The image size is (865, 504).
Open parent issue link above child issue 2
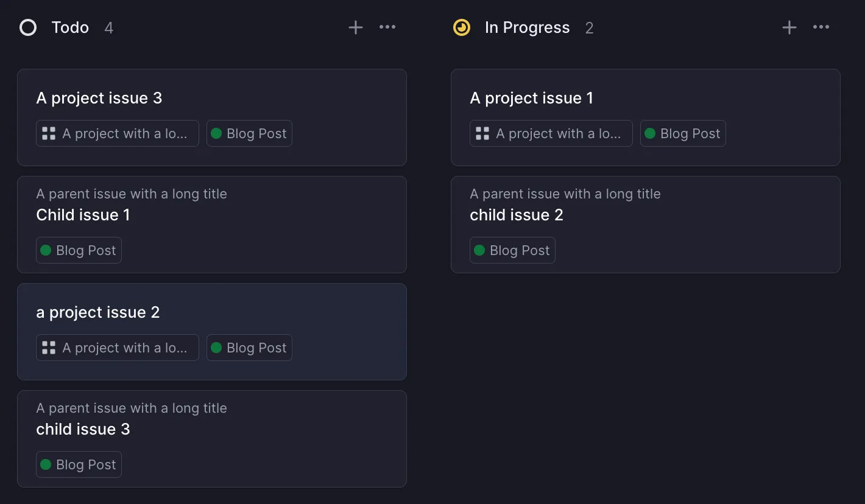565,194
